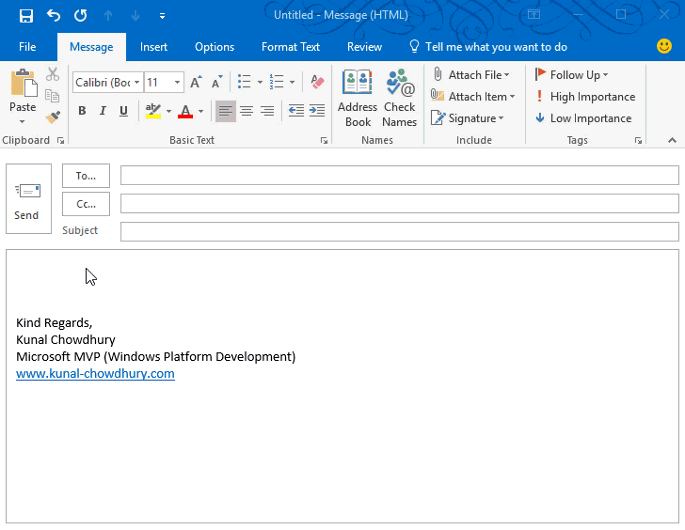Expand text highlight color options
Screen dimensions: 685x530
pyautogui.click(x=169, y=111)
